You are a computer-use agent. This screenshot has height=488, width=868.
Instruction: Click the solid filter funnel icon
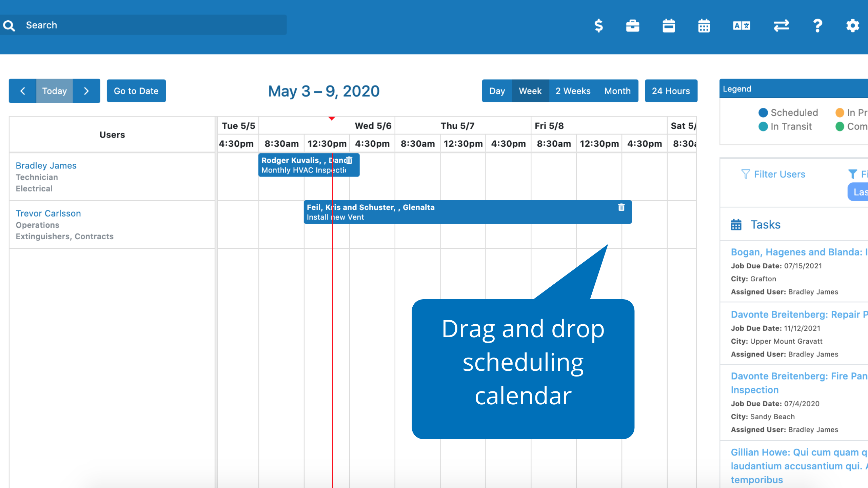click(x=852, y=174)
